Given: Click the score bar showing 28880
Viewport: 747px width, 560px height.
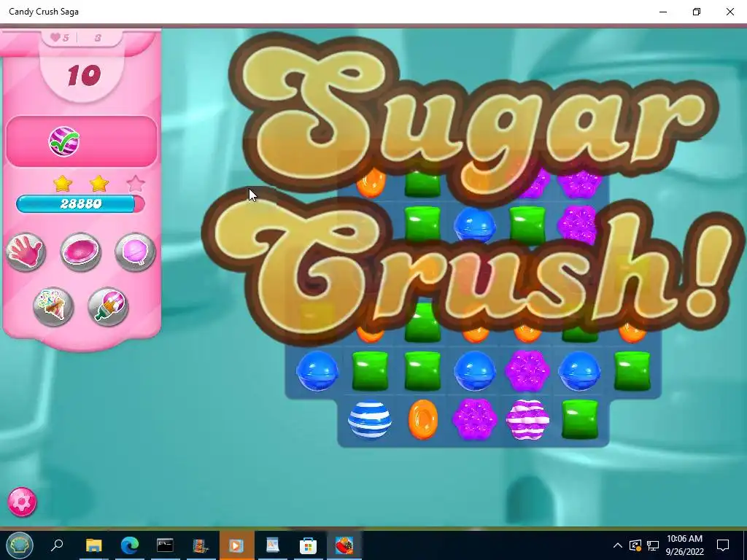Looking at the screenshot, I should [x=80, y=204].
